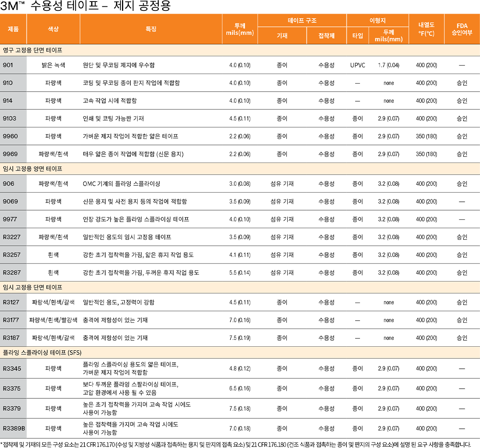Select the 내열도 °F(°C) column header
Image resolution: width=480 pixels, height=448 pixels.
pyautogui.click(x=426, y=29)
